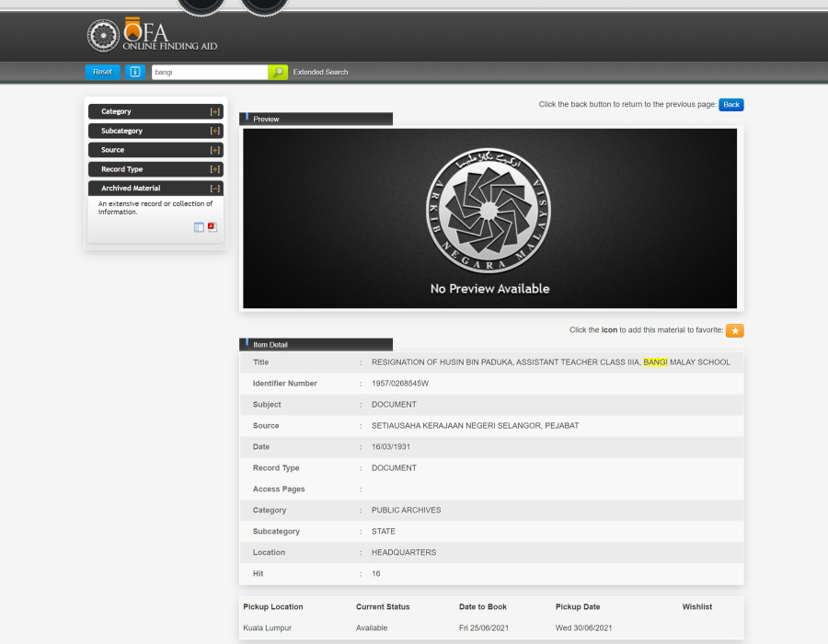Collapse the Archived Material panel
This screenshot has height=644, width=828.
click(155, 189)
